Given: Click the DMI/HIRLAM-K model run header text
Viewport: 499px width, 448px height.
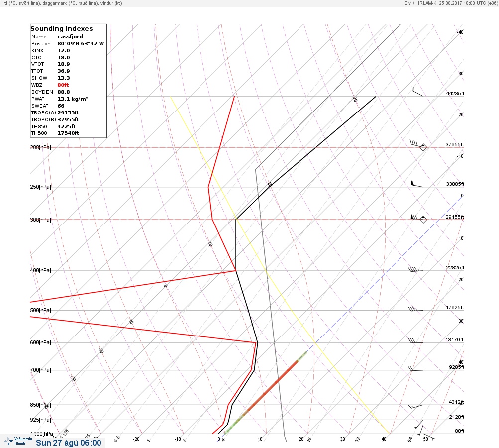Looking at the screenshot, I should click(451, 3).
